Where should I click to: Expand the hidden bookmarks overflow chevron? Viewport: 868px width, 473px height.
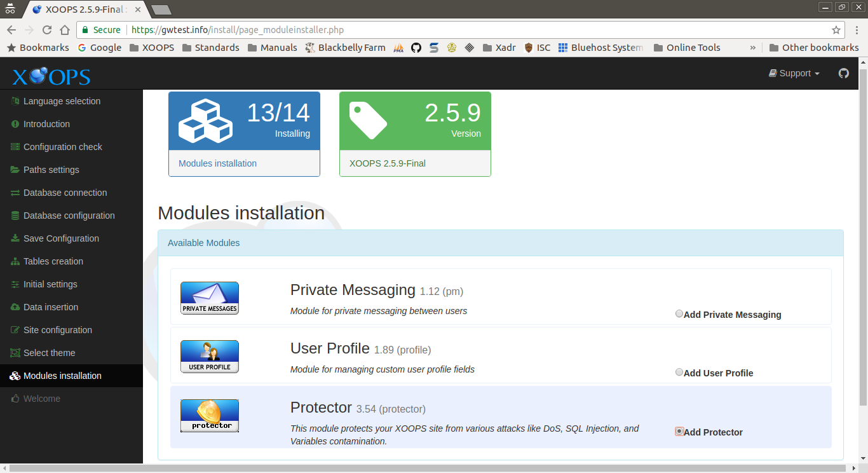752,47
